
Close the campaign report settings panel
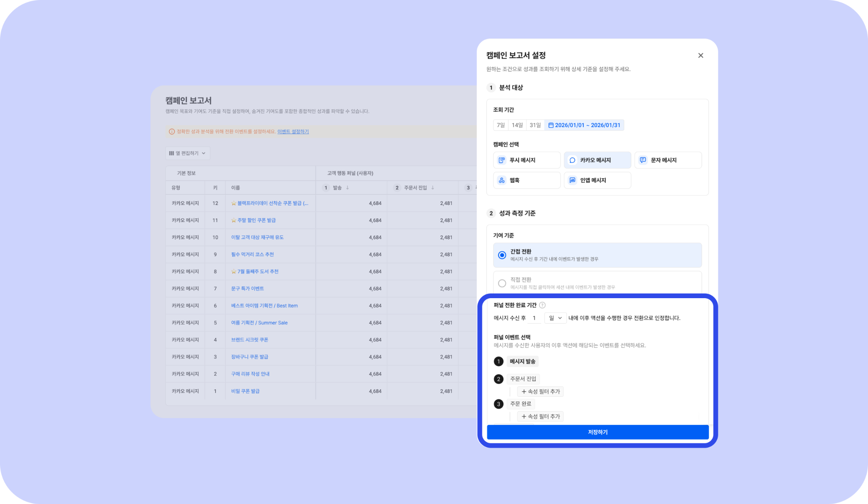tap(701, 55)
